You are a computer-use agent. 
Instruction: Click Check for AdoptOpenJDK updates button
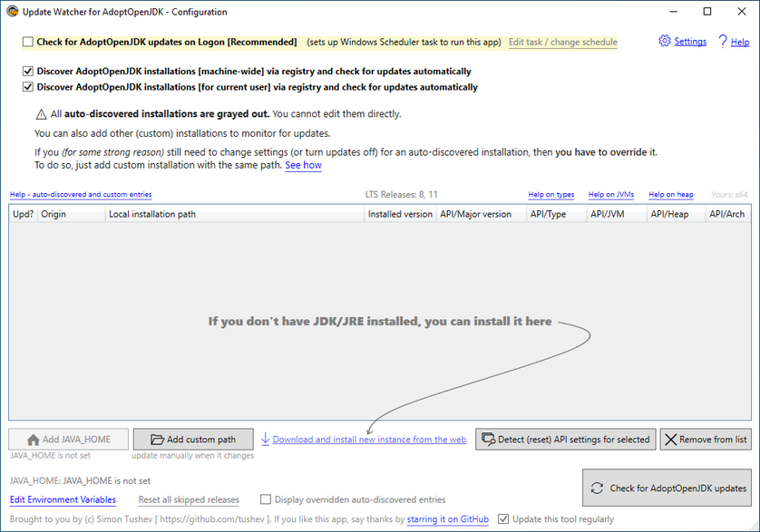pos(667,488)
